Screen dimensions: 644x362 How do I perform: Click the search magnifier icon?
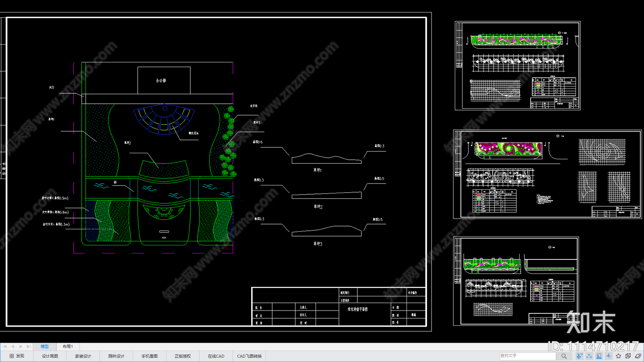pos(564,356)
